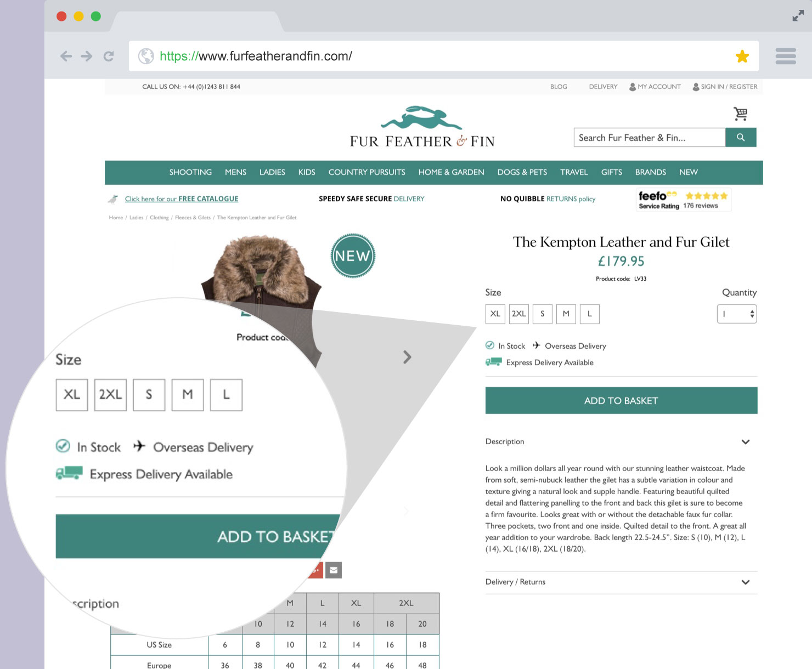The width and height of the screenshot is (812, 669).
Task: Select 2XL in the magnified size circle
Action: coord(110,395)
